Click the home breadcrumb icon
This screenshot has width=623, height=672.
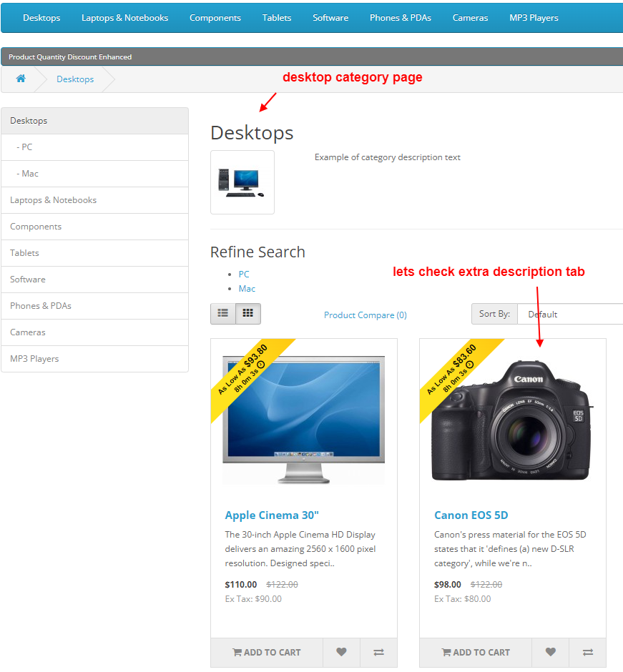[x=21, y=80]
